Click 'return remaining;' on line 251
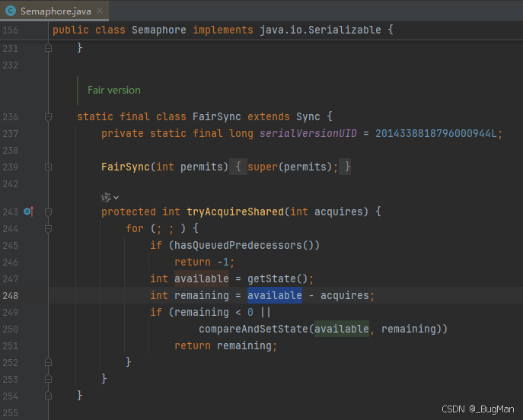 pos(226,345)
